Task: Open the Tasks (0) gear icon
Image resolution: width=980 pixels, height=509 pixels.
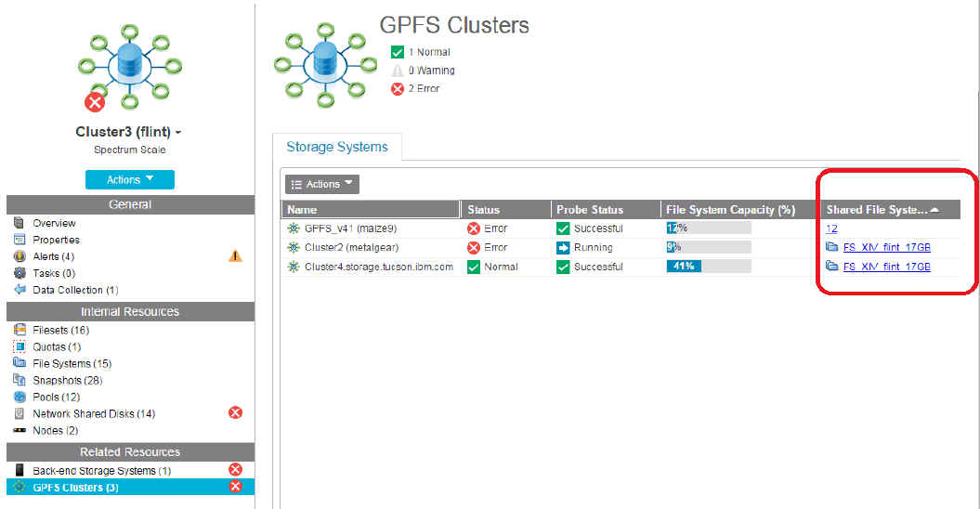Action: pyautogui.click(x=20, y=273)
